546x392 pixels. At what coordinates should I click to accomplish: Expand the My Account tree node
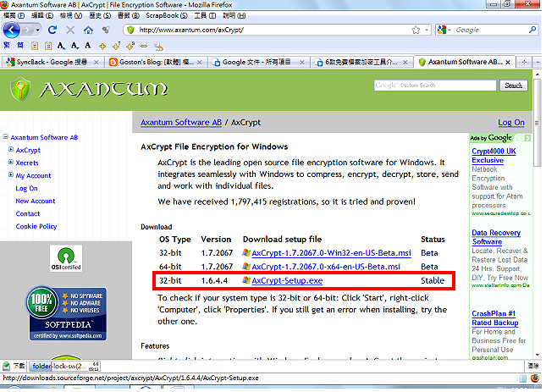pyautogui.click(x=11, y=174)
